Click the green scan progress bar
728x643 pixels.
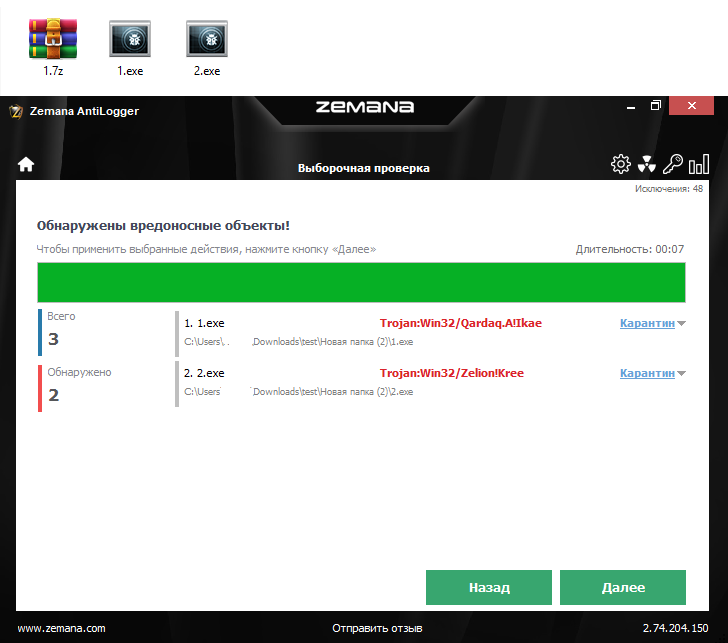[361, 282]
